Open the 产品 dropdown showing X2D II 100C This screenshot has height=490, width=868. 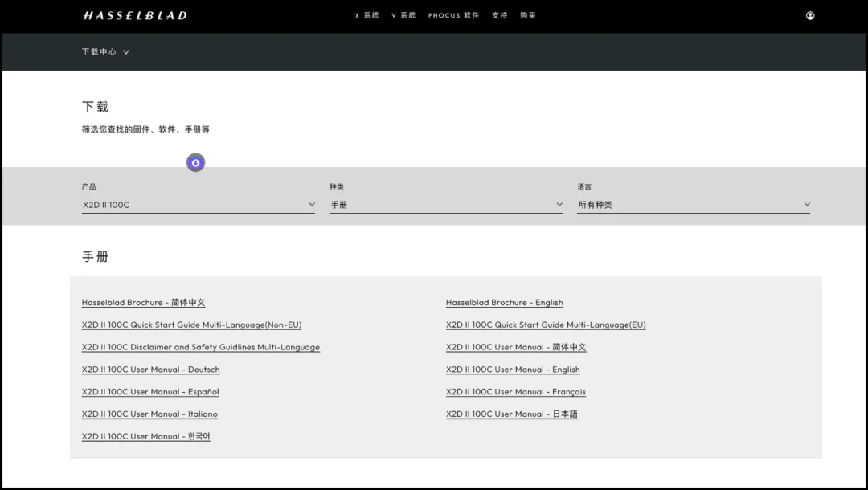click(x=199, y=205)
